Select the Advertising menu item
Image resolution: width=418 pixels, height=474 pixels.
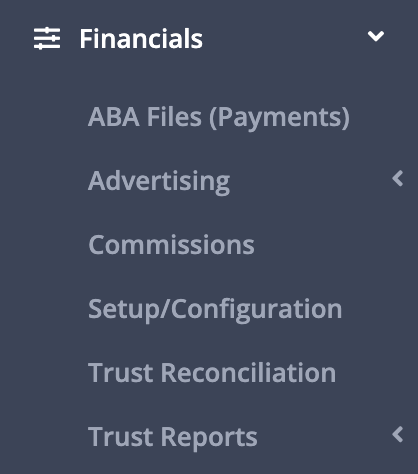click(x=159, y=181)
